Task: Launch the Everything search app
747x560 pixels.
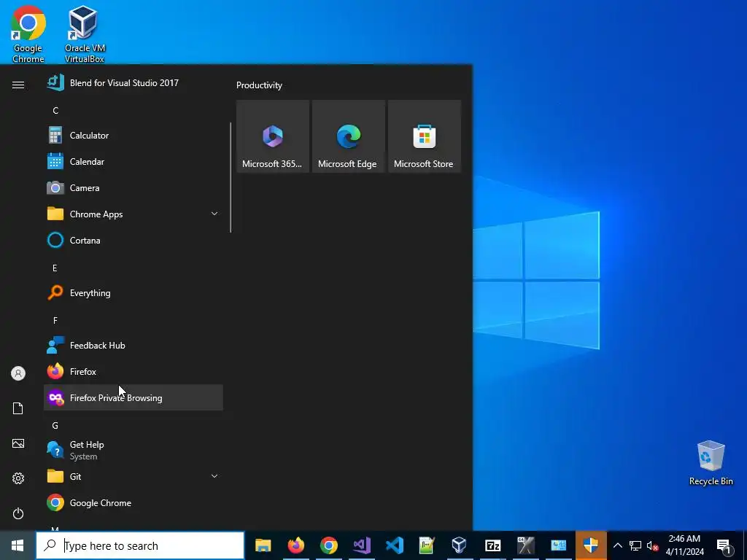Action: coord(133,293)
